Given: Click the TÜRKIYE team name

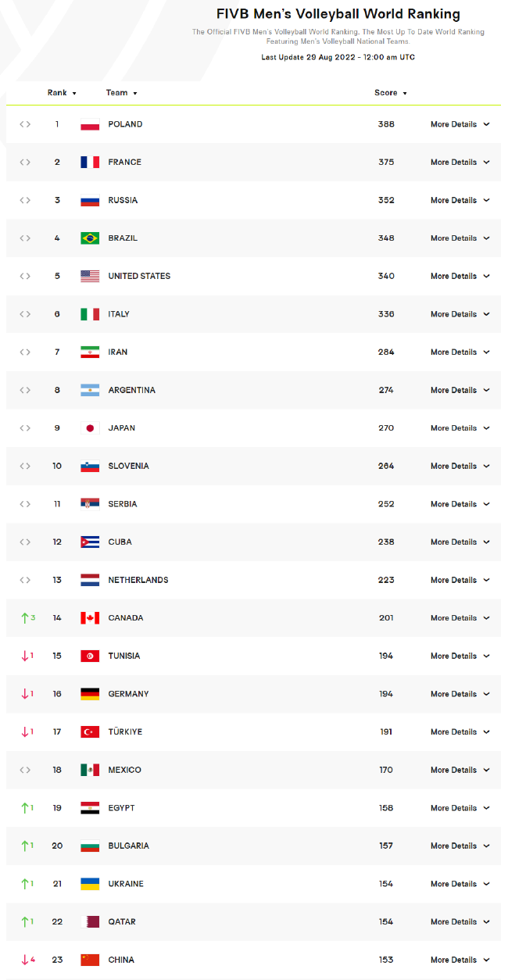Looking at the screenshot, I should click(x=125, y=732).
